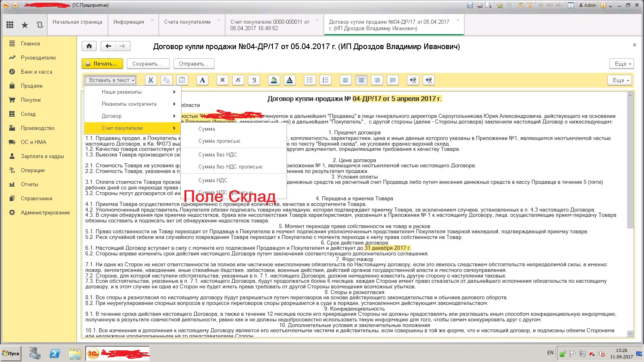Switch to the 'Счета покупателям' tab

point(187,22)
